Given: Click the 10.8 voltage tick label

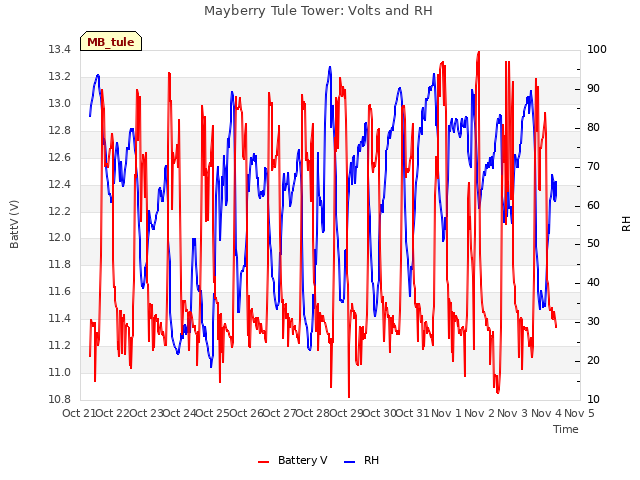Looking at the screenshot, I should [60, 399].
